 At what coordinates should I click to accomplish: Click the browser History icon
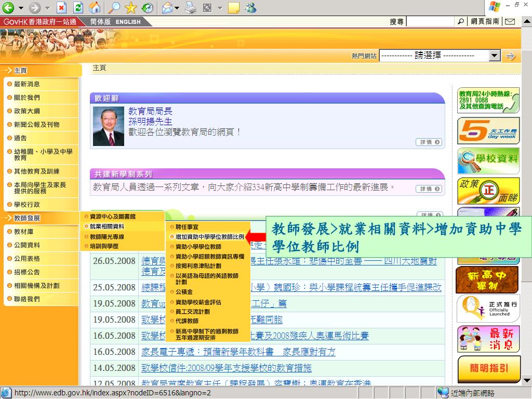(147, 8)
